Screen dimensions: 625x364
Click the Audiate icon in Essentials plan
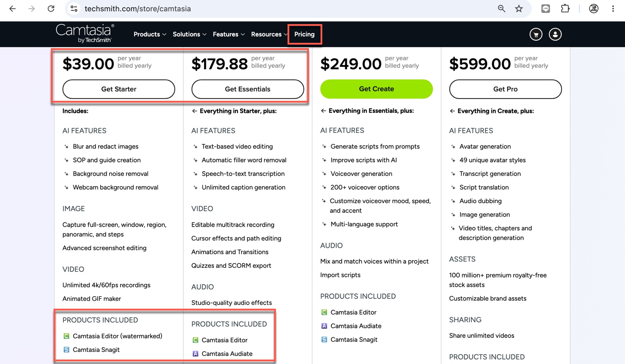pos(195,354)
